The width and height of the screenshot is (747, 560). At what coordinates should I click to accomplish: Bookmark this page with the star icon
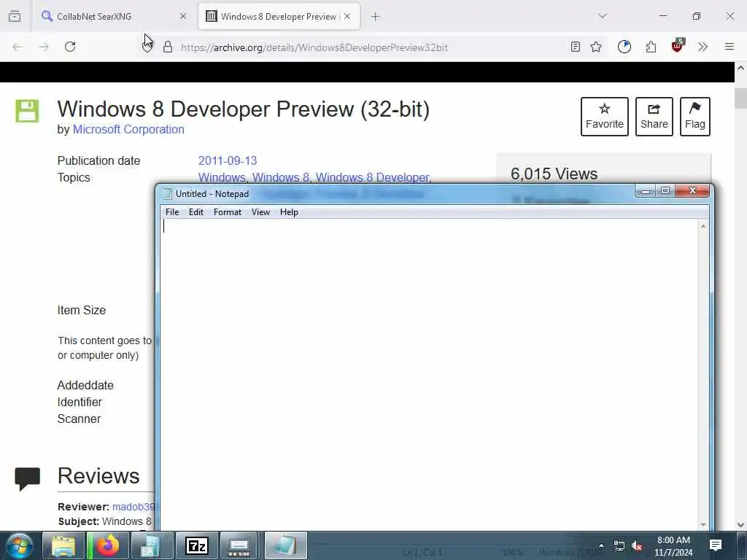(x=596, y=47)
